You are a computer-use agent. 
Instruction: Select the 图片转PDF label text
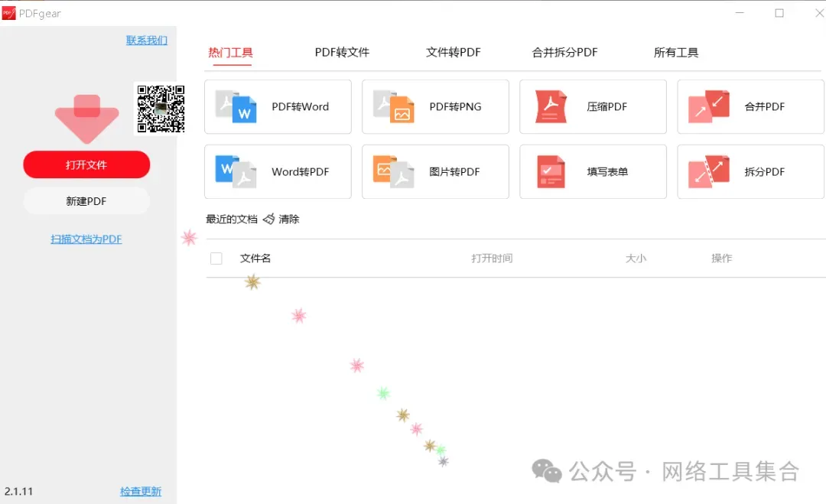pos(454,171)
